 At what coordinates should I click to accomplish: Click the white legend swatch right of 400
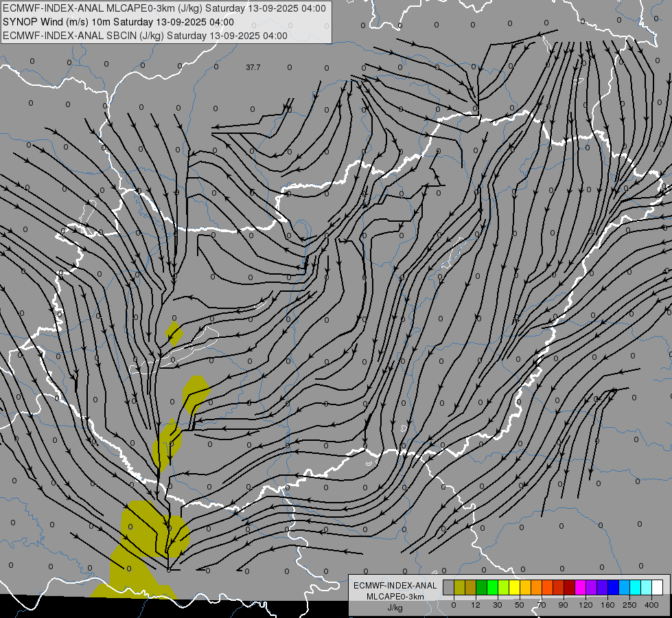pyautogui.click(x=658, y=587)
